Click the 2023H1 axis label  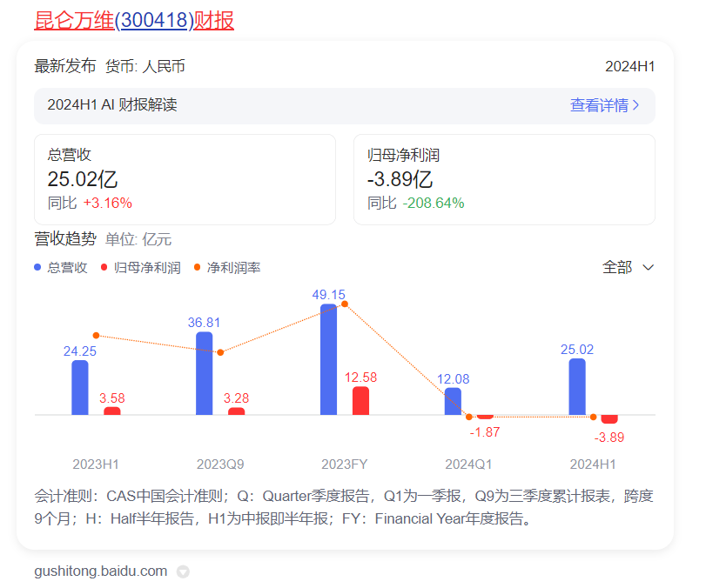(x=96, y=464)
